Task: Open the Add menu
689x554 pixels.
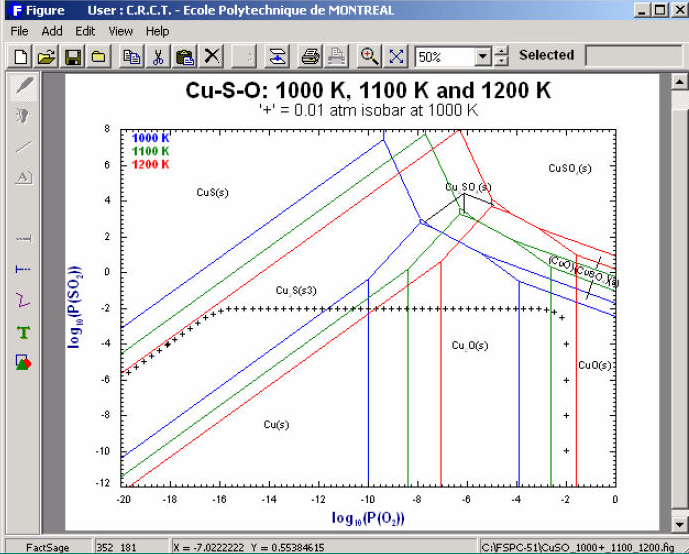Action: (52, 31)
